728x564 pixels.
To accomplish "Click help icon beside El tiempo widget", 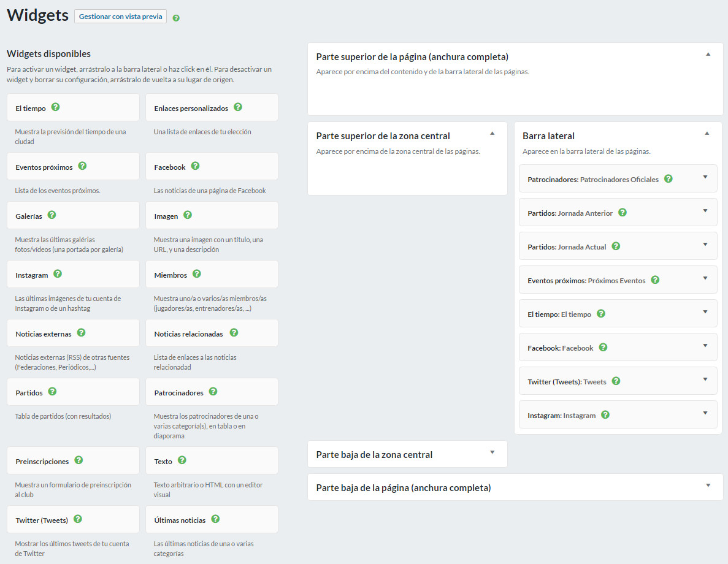I will 55,107.
